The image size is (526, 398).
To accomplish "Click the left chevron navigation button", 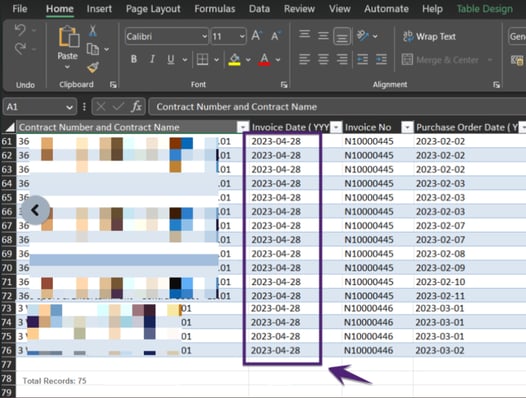I will [x=35, y=210].
